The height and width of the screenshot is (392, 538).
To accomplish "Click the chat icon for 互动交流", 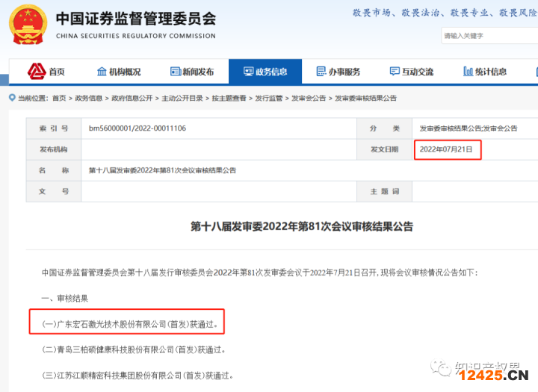I will pyautogui.click(x=395, y=72).
